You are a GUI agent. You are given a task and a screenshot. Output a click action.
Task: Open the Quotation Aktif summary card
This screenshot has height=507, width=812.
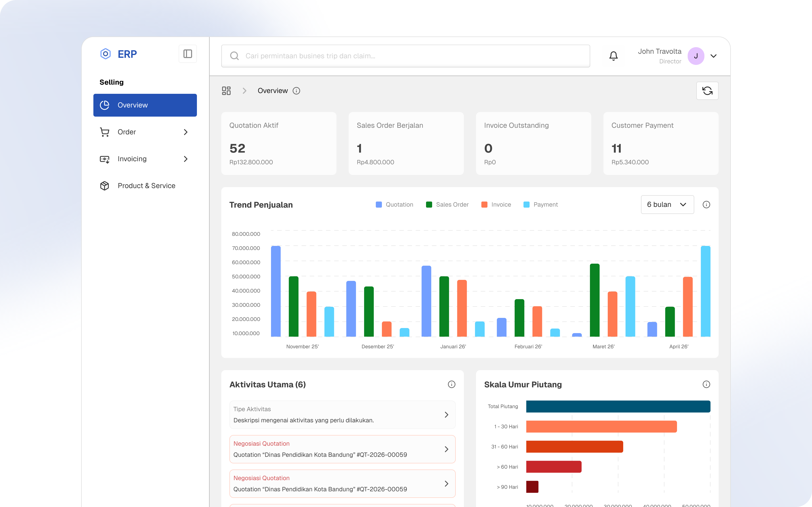[279, 143]
